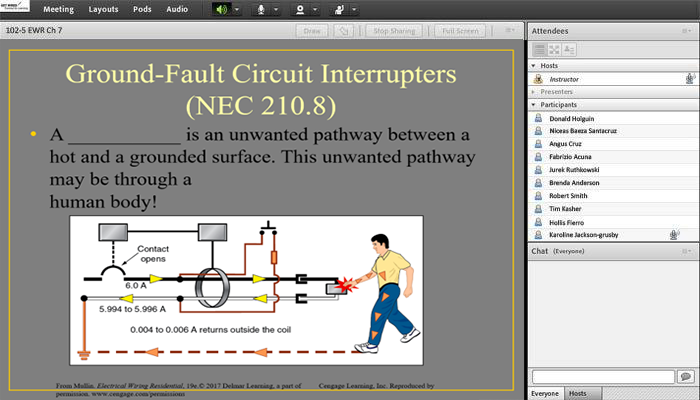700x400 pixels.
Task: Open the speaker options dropdown arrow
Action: pyautogui.click(x=236, y=9)
